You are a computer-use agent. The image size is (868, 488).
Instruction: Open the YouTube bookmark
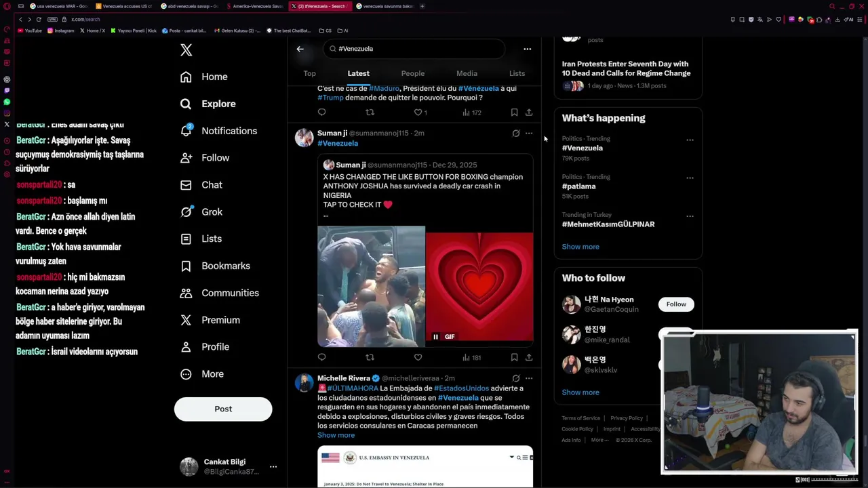click(30, 30)
